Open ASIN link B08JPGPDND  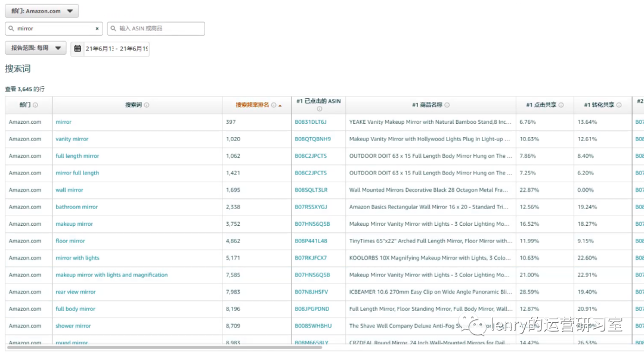[x=312, y=309]
